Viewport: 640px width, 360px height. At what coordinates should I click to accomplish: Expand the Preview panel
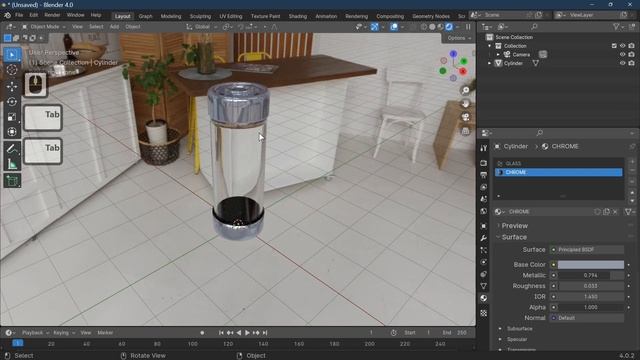coord(514,226)
